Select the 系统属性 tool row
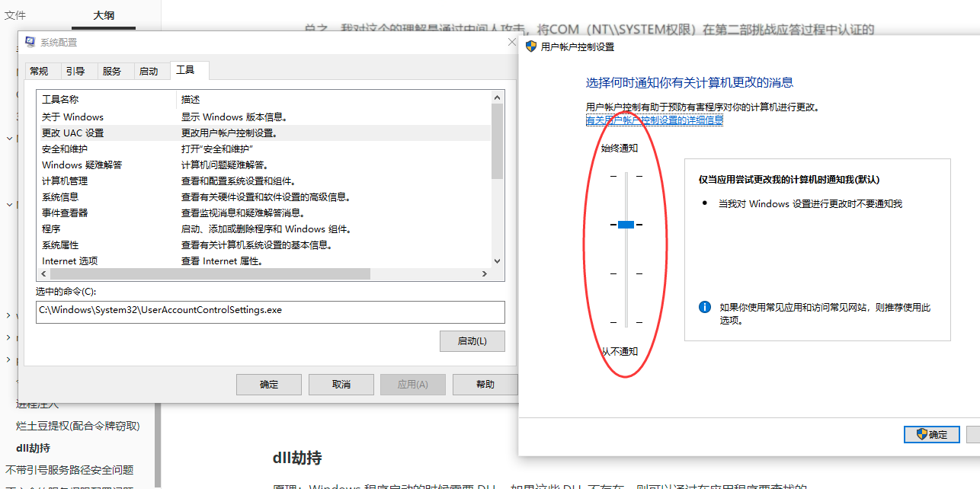Image resolution: width=980 pixels, height=489 pixels. (264, 244)
